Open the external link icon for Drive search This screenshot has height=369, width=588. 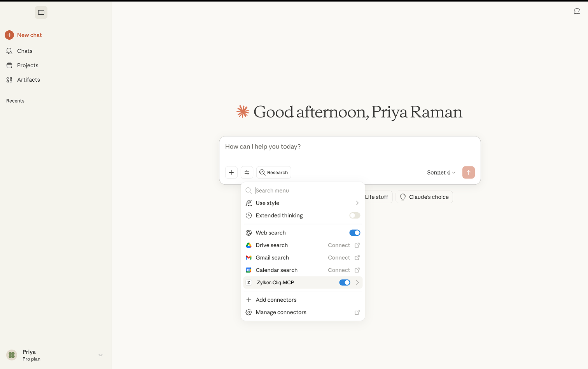point(357,245)
